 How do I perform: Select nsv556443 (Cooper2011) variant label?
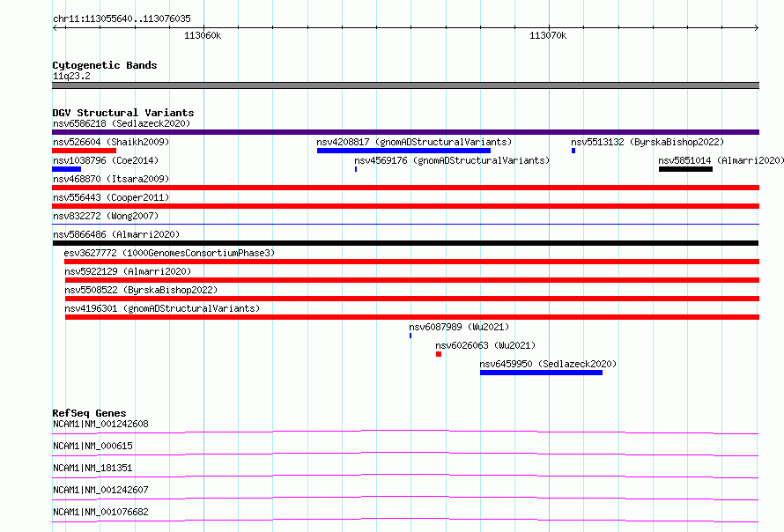[x=111, y=197]
